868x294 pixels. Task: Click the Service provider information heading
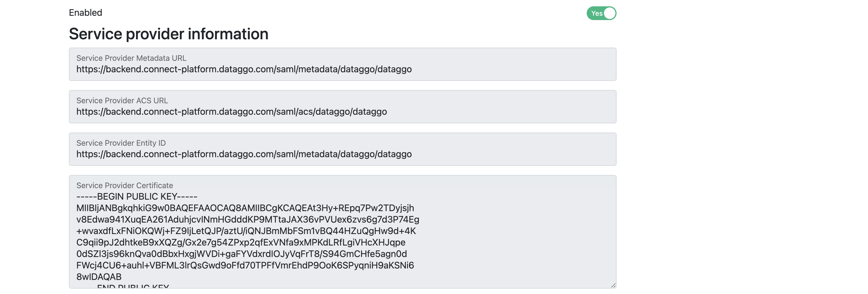point(169,34)
